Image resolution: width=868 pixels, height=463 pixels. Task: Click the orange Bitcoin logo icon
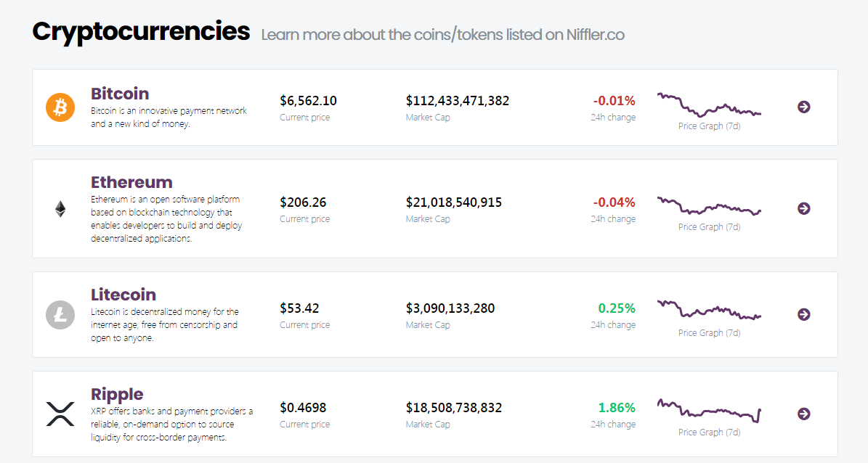60,107
